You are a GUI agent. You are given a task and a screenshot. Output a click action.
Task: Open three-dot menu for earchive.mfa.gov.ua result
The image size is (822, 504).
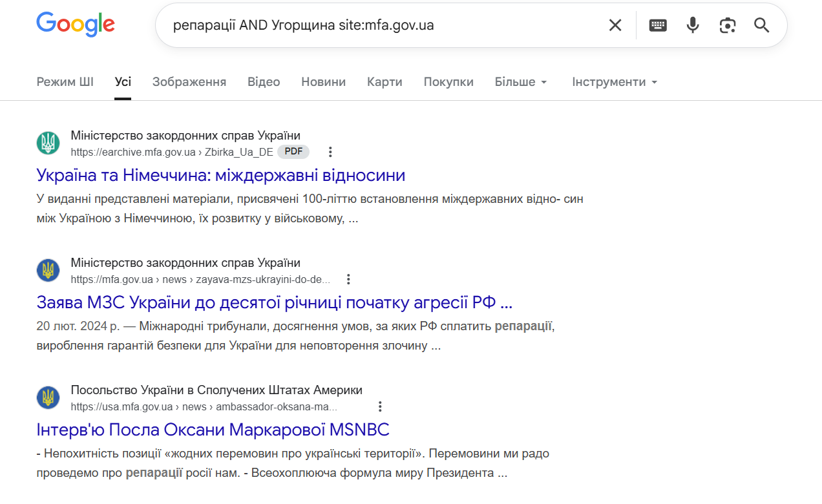(x=330, y=152)
